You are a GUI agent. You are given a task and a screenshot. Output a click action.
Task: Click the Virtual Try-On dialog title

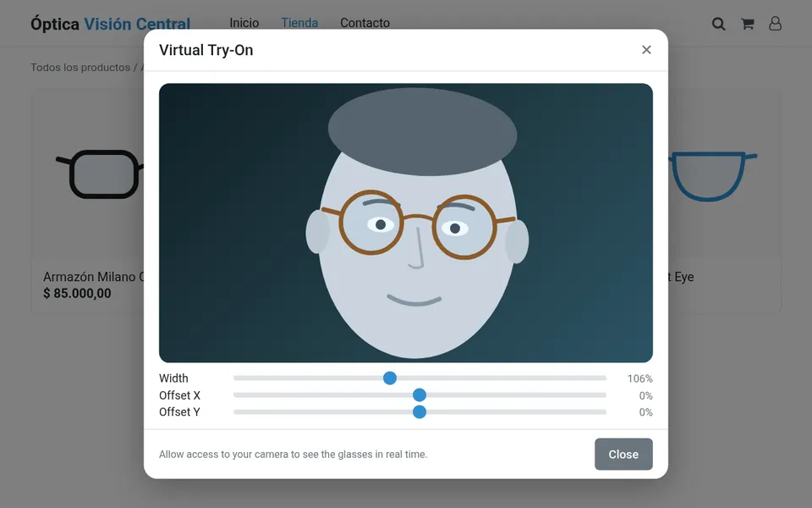click(x=206, y=50)
